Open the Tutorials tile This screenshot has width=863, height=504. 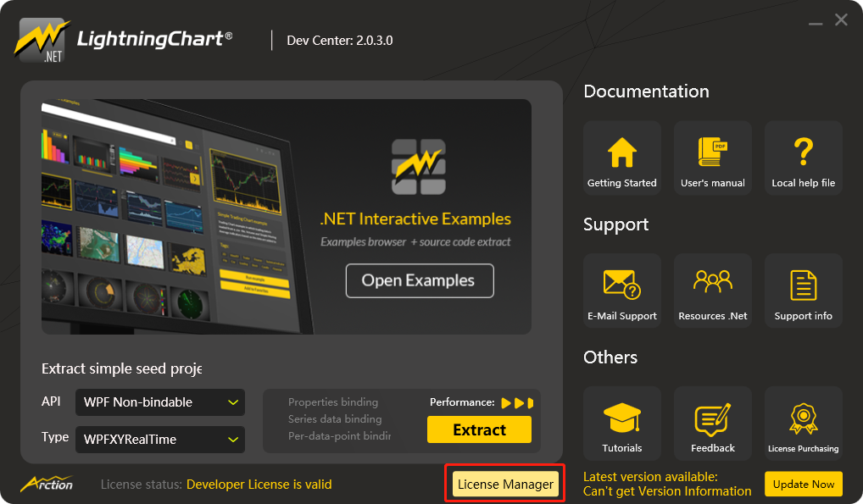pyautogui.click(x=622, y=424)
